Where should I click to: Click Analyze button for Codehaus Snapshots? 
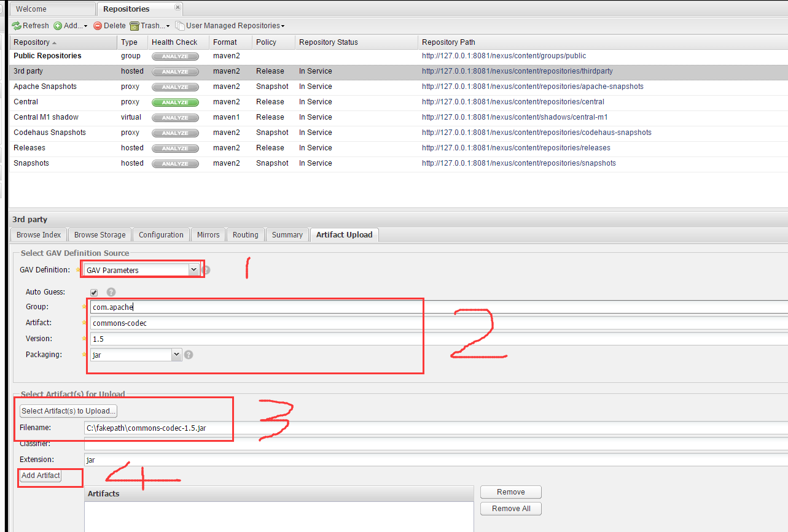(175, 133)
